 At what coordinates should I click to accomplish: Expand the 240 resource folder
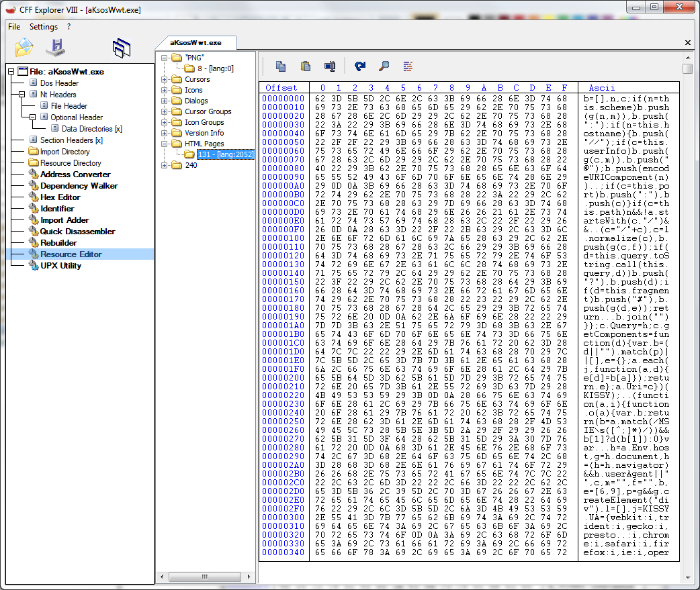tap(165, 165)
